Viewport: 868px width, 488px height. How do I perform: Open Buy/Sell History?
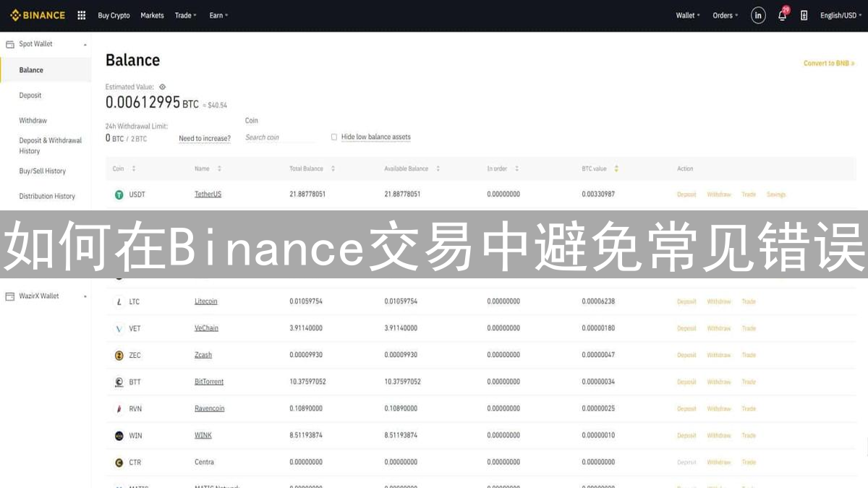42,171
